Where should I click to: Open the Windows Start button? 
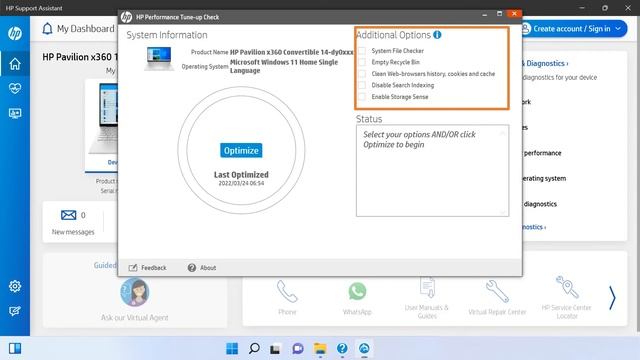pos(232,349)
